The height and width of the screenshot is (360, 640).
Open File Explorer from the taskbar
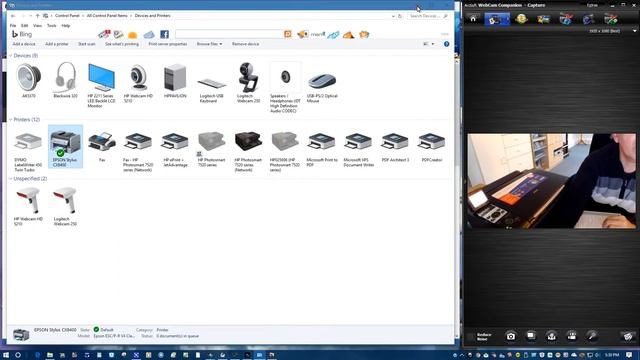coord(50,355)
